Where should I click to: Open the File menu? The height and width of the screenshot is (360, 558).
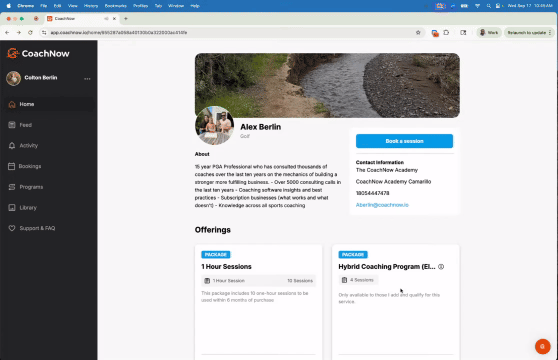[x=43, y=6]
